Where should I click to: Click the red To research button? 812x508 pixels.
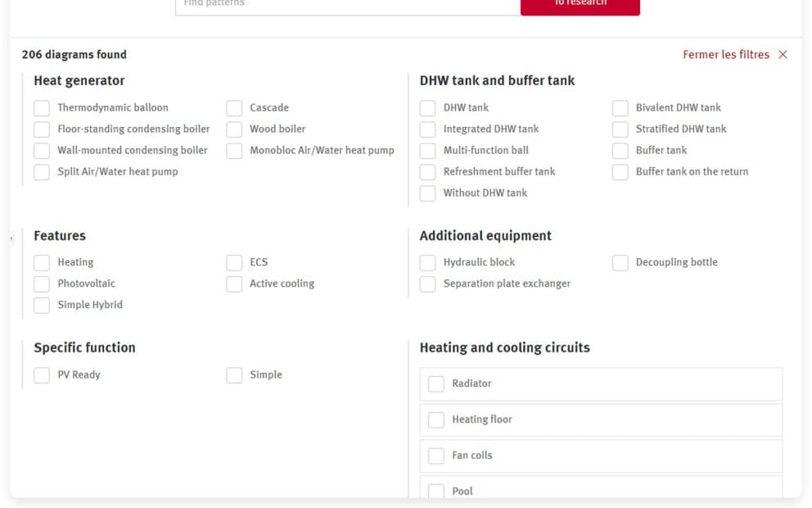[580, 5]
